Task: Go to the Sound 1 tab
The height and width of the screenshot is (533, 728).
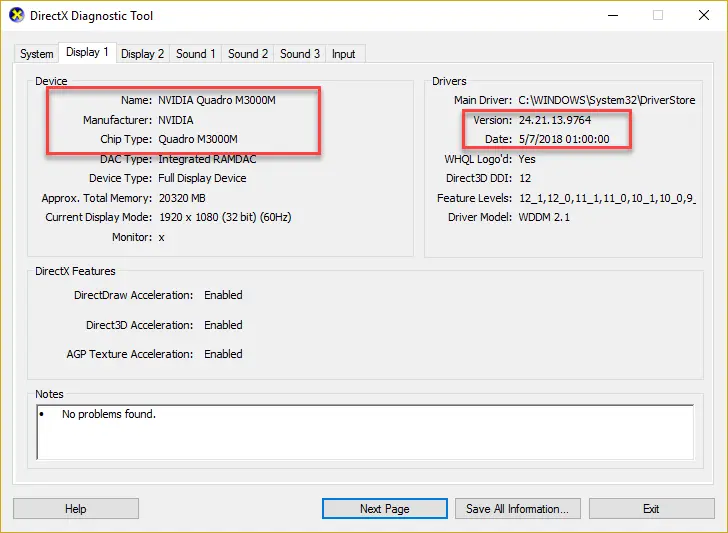Action: (196, 54)
